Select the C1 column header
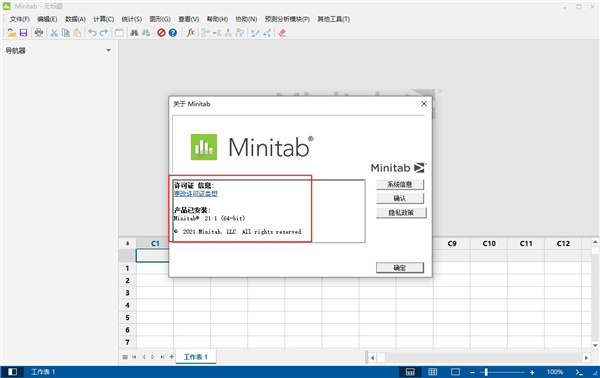600x378 pixels. 155,243
